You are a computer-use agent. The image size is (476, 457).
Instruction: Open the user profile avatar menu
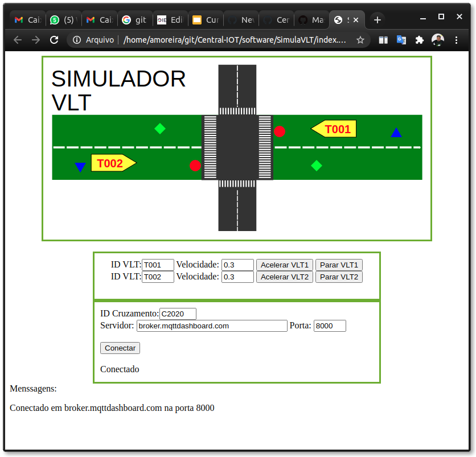point(438,40)
